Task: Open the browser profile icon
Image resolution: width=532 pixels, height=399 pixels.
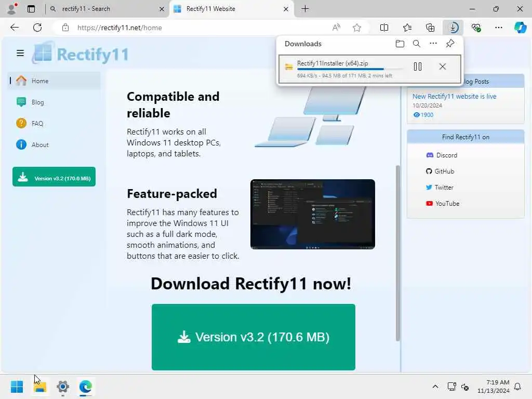Action: click(x=12, y=9)
